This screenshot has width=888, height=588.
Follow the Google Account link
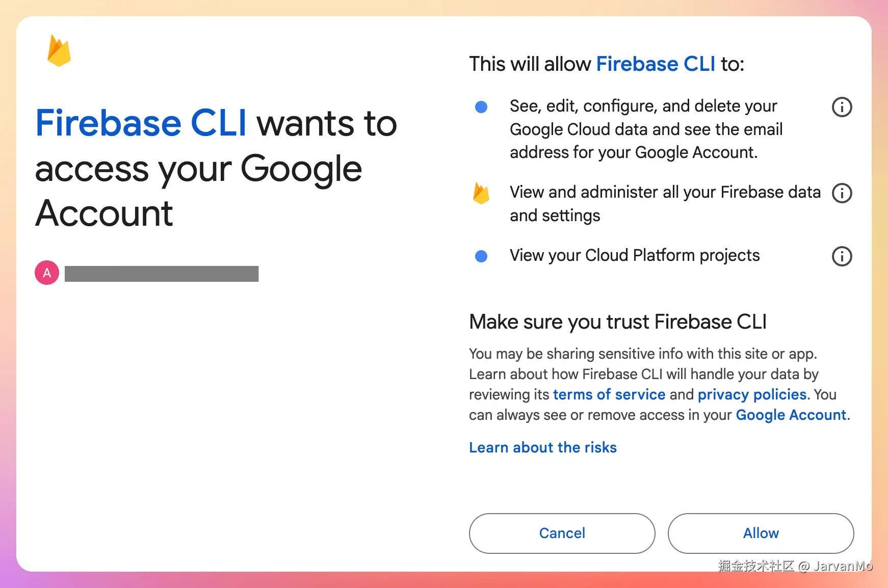click(x=791, y=415)
